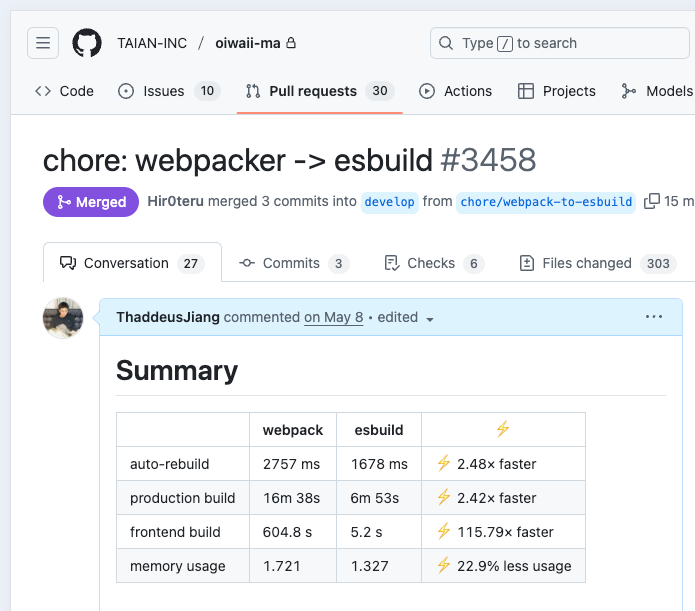
Task: Click the Issues count badge 10
Action: coord(207,91)
